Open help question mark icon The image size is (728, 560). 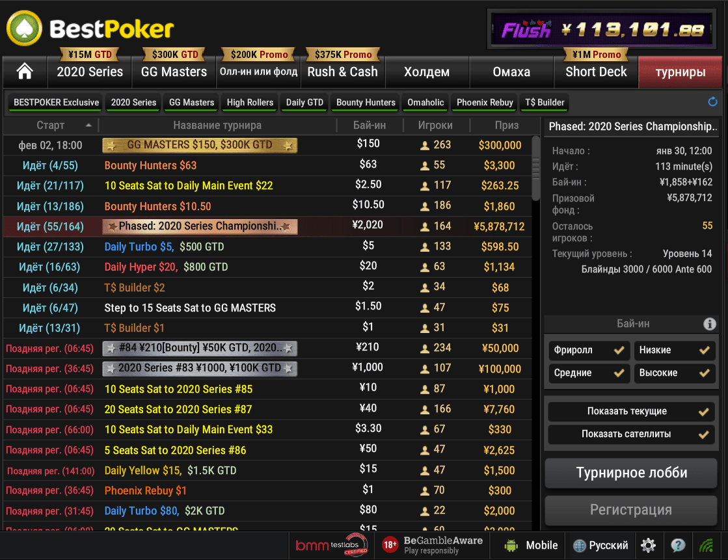click(678, 545)
